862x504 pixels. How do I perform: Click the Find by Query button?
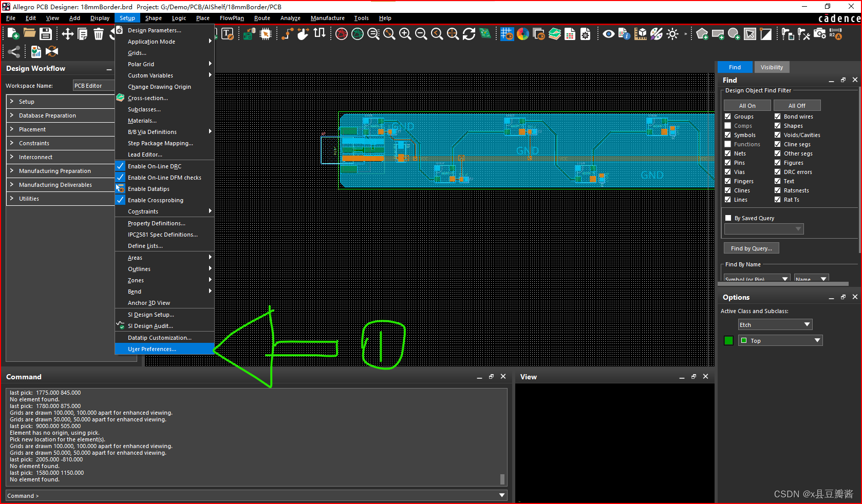coord(752,248)
